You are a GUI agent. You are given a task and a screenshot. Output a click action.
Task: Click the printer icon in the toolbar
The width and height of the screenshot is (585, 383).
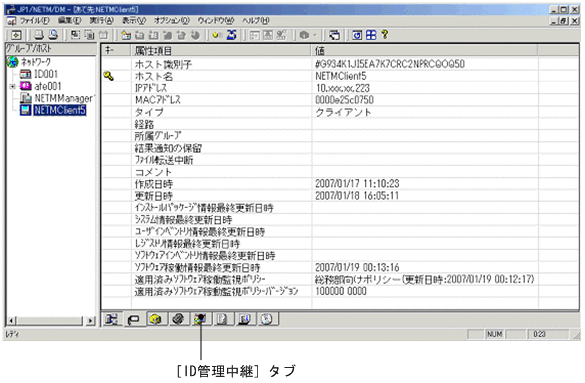coord(39,35)
